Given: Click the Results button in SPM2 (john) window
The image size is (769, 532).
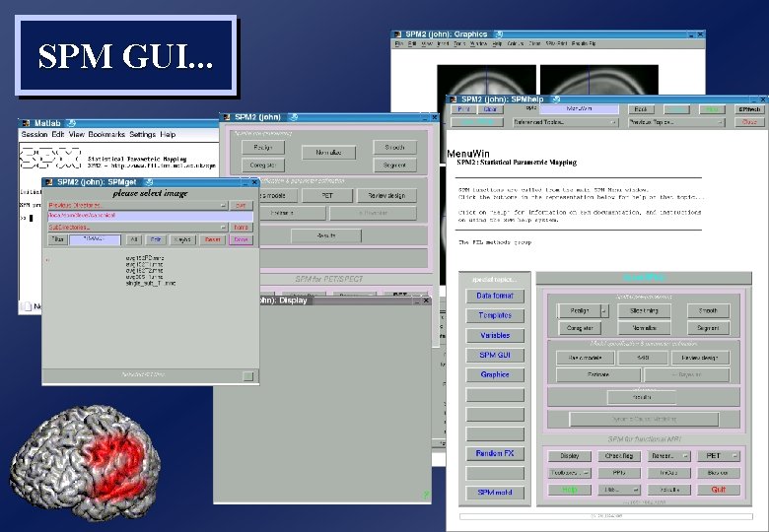Looking at the screenshot, I should (x=326, y=235).
